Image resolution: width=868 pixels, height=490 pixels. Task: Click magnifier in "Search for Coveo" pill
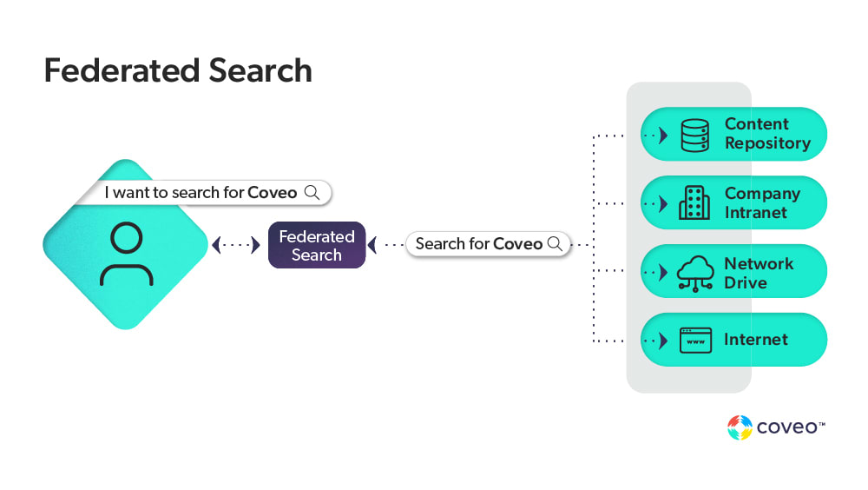[x=556, y=244]
